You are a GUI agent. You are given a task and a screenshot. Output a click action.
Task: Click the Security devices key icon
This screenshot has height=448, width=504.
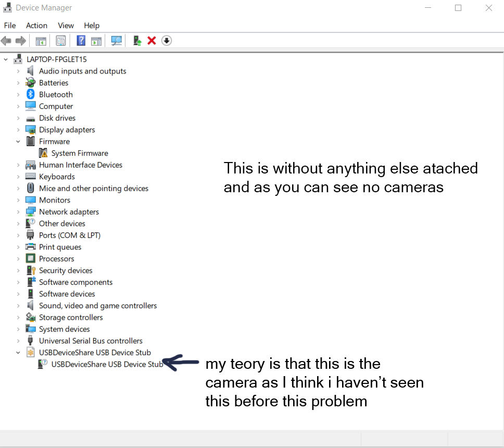pos(31,270)
